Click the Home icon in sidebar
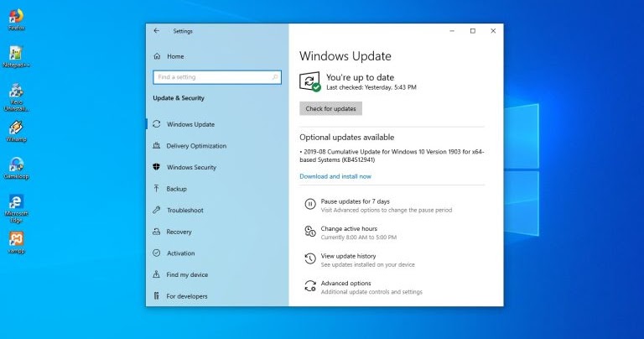Image resolution: width=644 pixels, height=339 pixels. pyautogui.click(x=157, y=56)
